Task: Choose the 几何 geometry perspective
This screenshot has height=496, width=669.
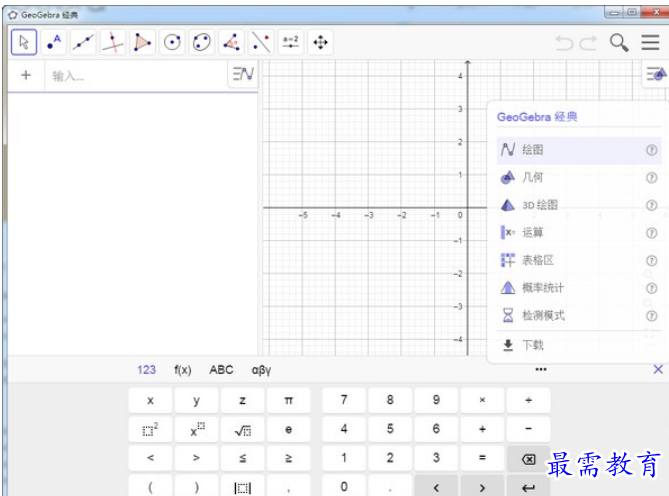Action: pyautogui.click(x=579, y=177)
